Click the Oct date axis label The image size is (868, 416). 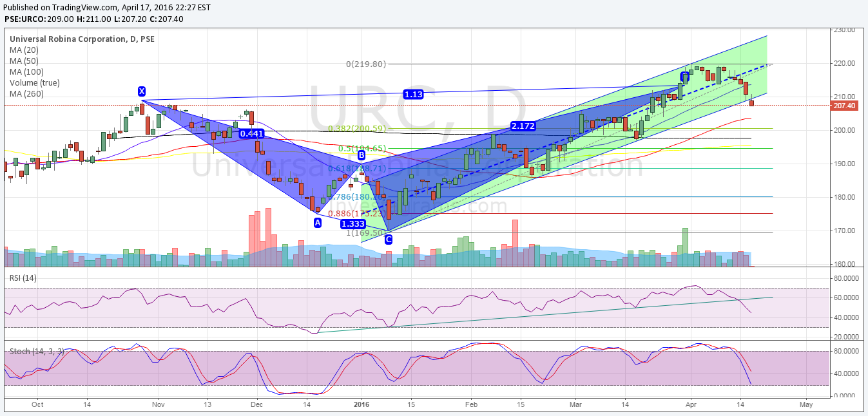pyautogui.click(x=37, y=405)
